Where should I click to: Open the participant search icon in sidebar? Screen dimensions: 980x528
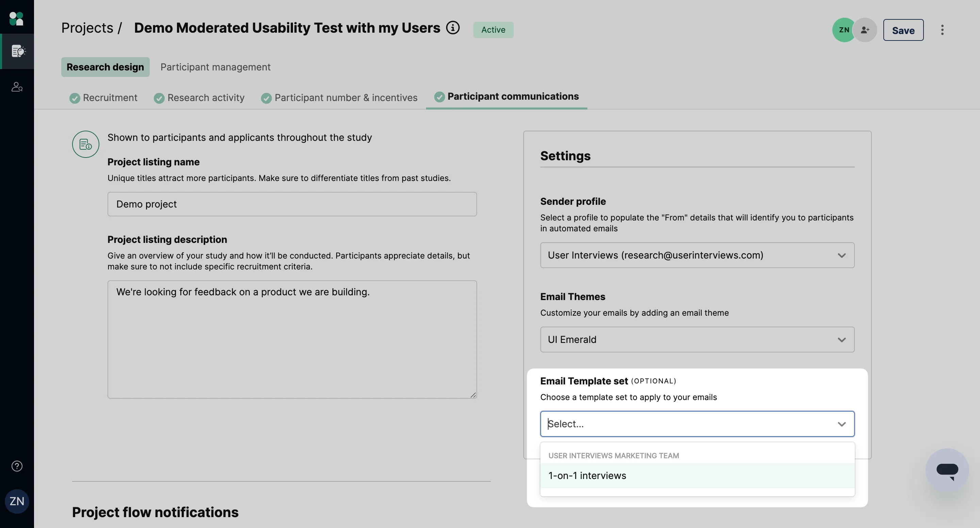[x=16, y=87]
